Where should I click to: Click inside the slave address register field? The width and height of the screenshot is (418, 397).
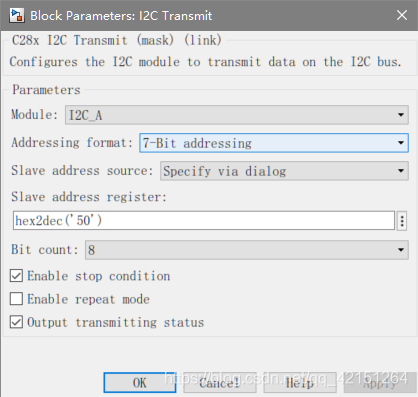[204, 221]
